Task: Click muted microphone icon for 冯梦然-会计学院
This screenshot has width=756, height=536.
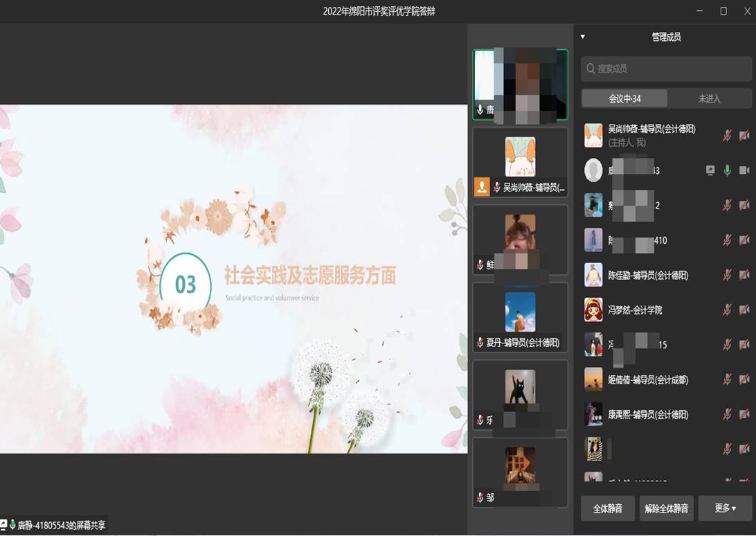Action: pos(727,310)
